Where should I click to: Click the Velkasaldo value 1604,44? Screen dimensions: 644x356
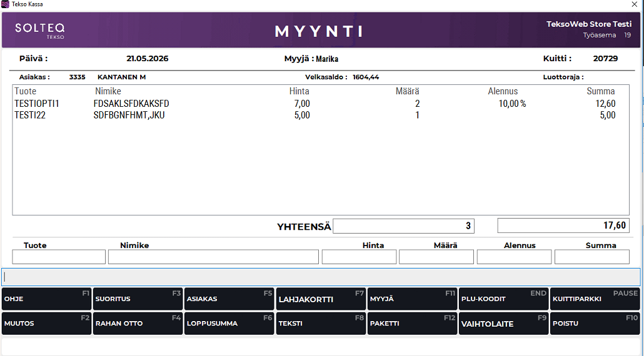366,77
